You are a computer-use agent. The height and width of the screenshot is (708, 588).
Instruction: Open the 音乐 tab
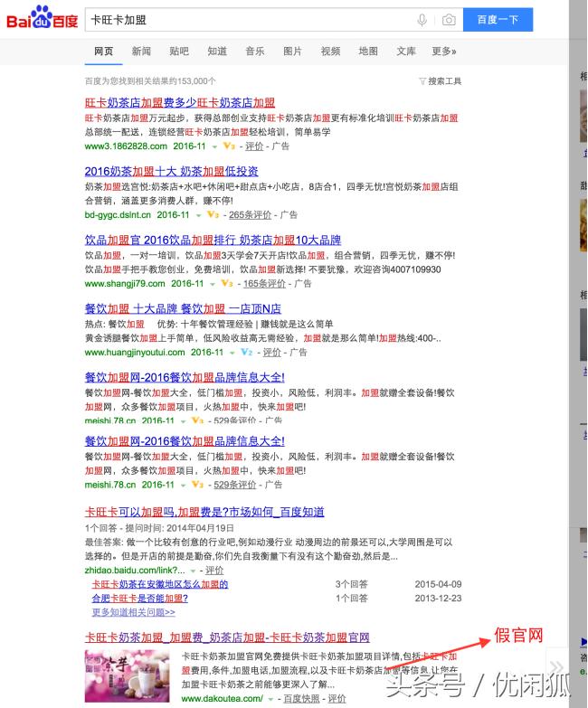(255, 51)
